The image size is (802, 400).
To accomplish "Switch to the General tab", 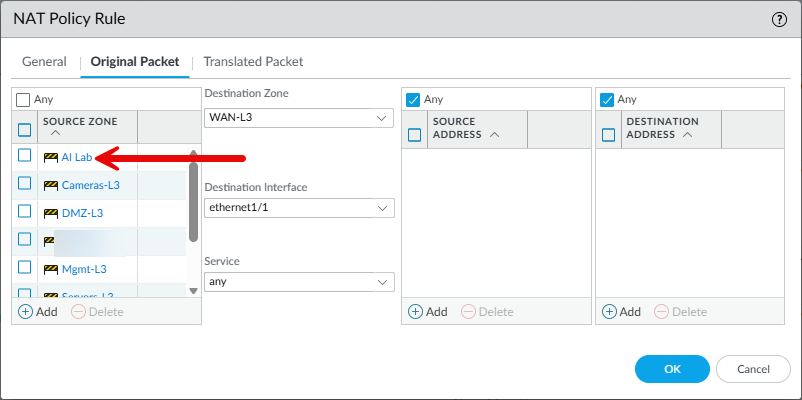I will click(44, 62).
